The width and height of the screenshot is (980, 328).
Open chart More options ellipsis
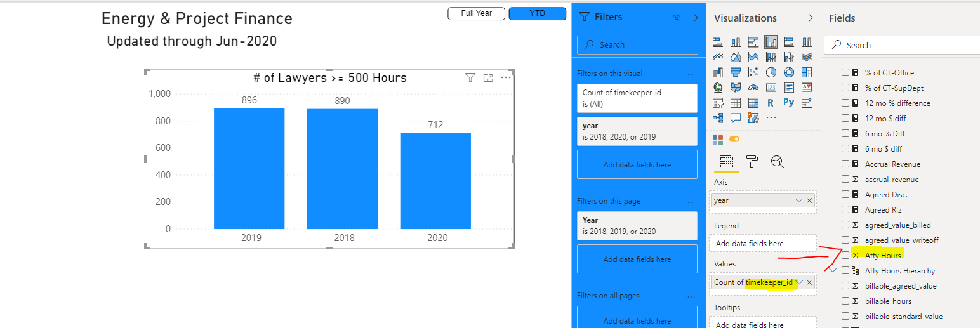506,77
